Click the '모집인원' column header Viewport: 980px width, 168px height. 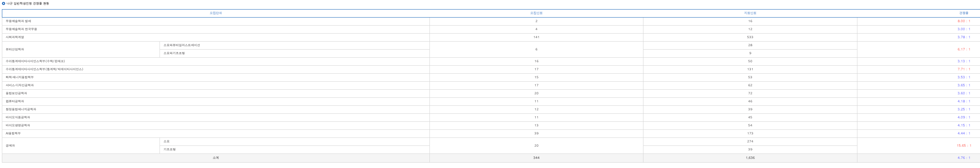tap(536, 13)
